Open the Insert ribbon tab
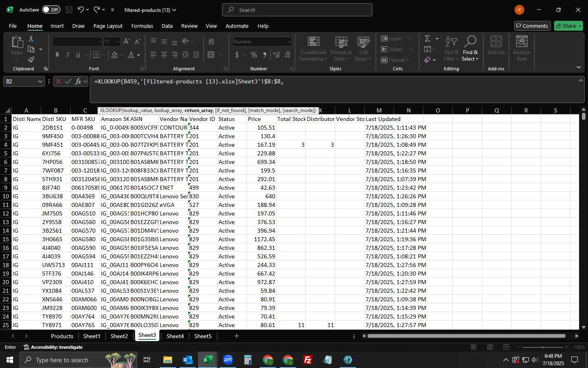 [x=57, y=26]
